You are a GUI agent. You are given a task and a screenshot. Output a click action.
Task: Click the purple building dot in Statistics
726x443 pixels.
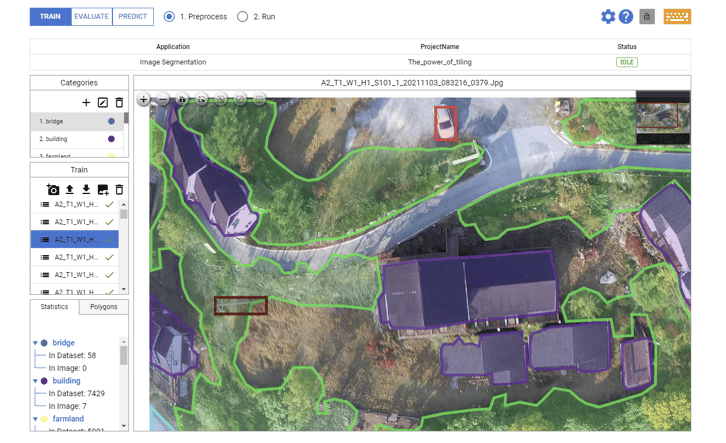[x=44, y=381]
